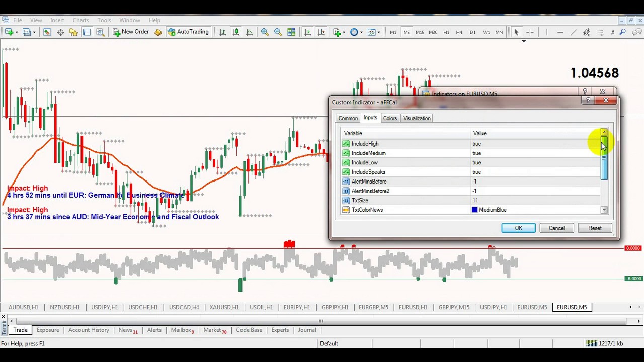Open a new chart with the toolbar icon
The height and width of the screenshot is (362, 644).
(x=9, y=32)
